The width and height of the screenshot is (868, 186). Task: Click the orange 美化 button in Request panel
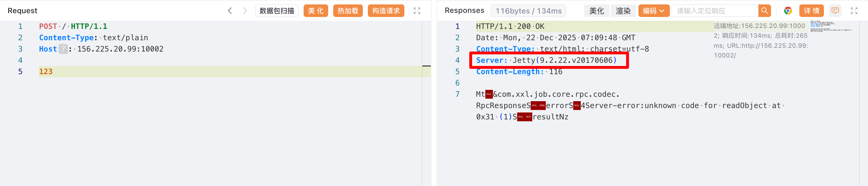point(315,11)
